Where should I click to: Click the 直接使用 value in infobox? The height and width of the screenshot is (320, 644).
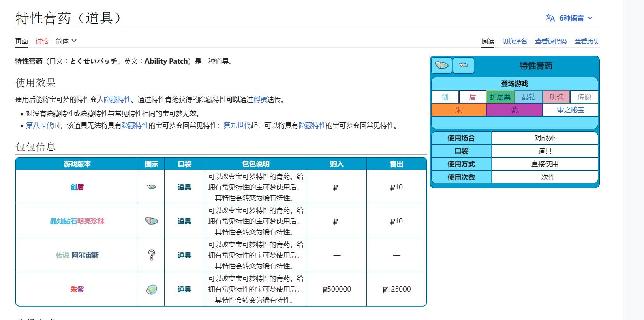(x=545, y=164)
